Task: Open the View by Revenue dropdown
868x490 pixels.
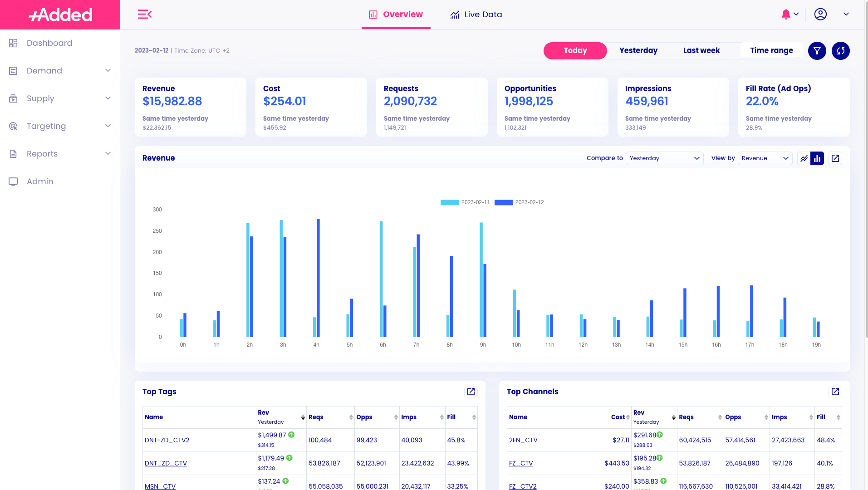Action: pyautogui.click(x=765, y=158)
